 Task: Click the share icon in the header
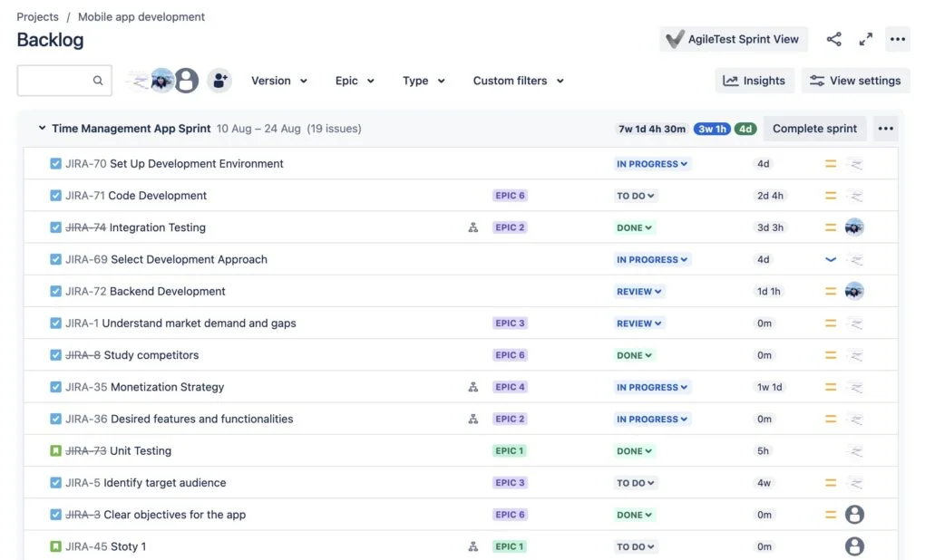click(x=833, y=39)
